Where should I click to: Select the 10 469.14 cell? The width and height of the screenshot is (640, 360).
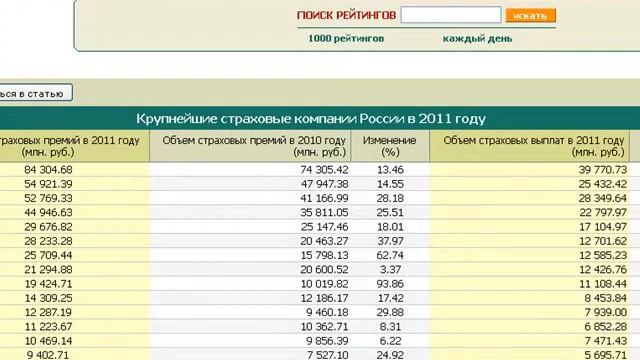[x=48, y=341]
